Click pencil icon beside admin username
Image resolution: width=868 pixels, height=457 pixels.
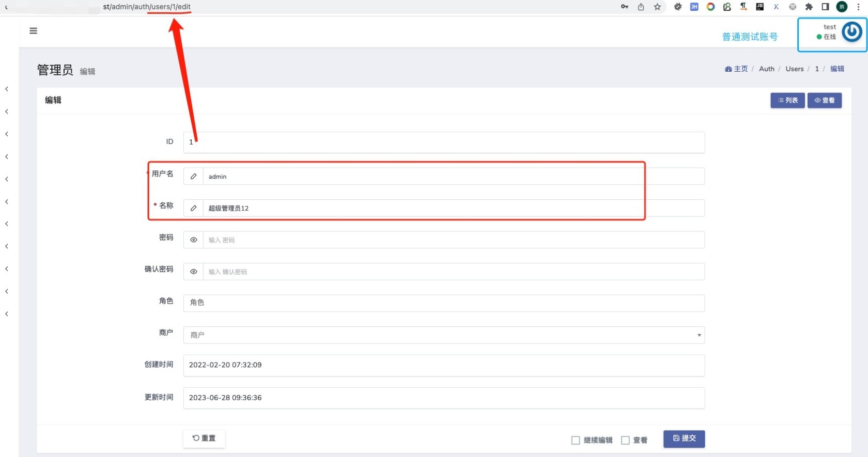tap(193, 177)
